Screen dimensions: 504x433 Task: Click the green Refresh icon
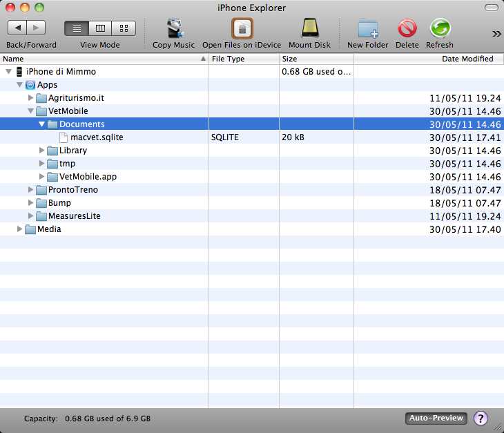[440, 28]
